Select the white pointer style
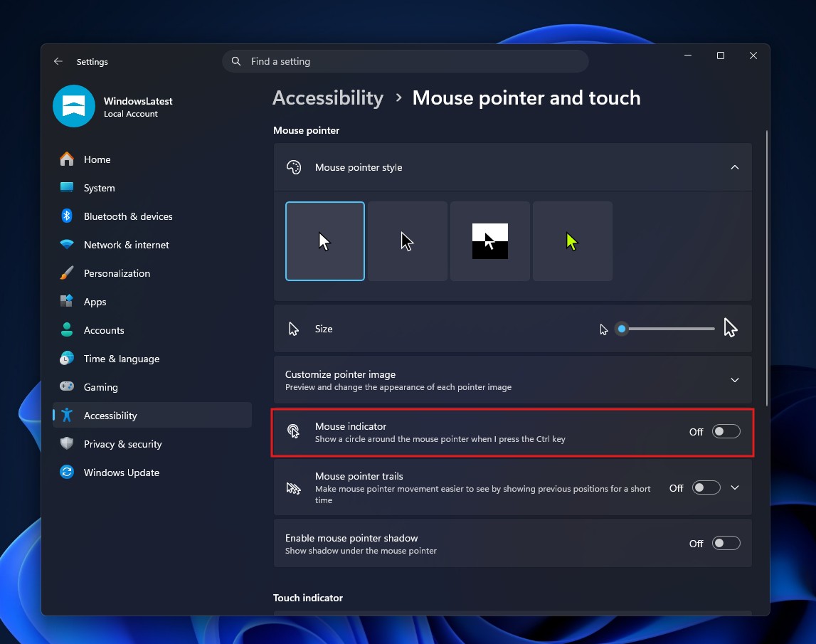Image resolution: width=816 pixels, height=644 pixels. point(324,241)
